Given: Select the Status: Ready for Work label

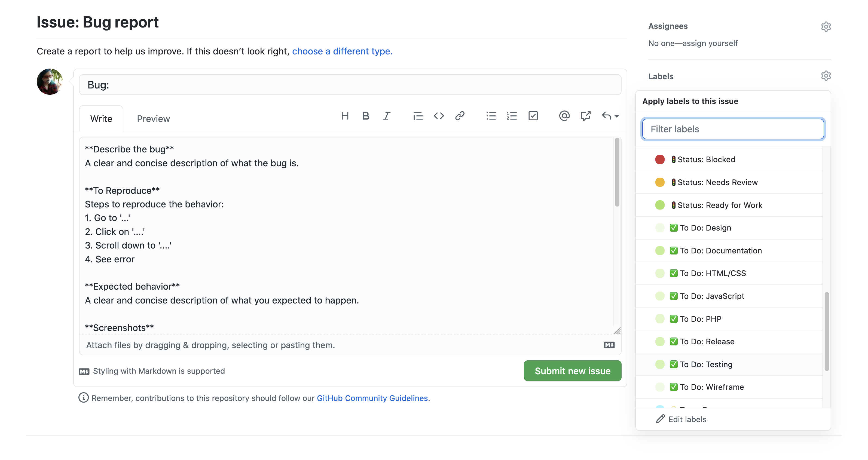Looking at the screenshot, I should tap(729, 205).
